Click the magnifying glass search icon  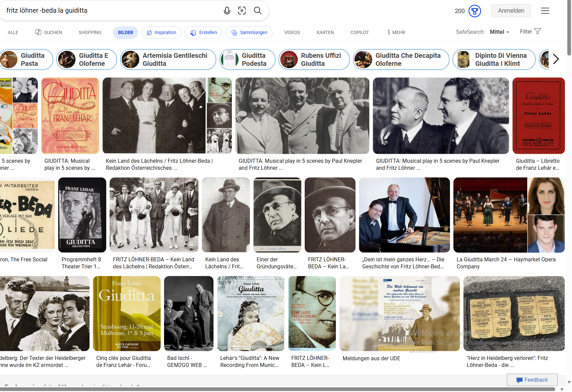click(258, 11)
